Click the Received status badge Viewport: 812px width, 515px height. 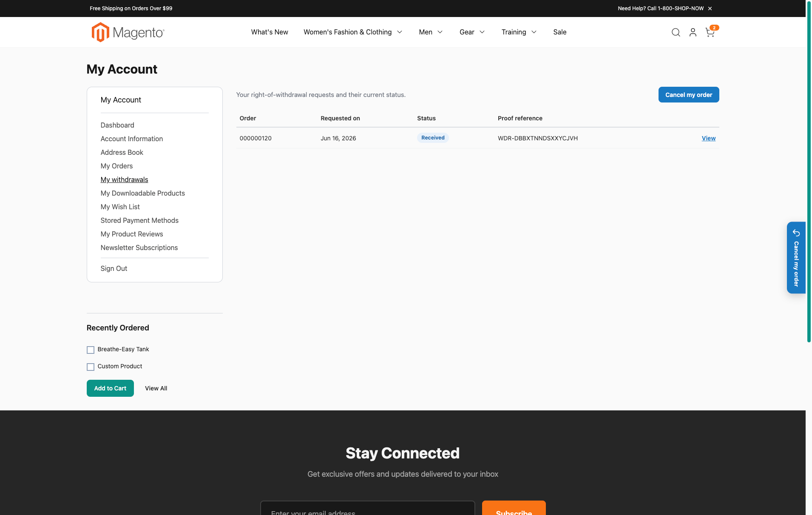433,138
